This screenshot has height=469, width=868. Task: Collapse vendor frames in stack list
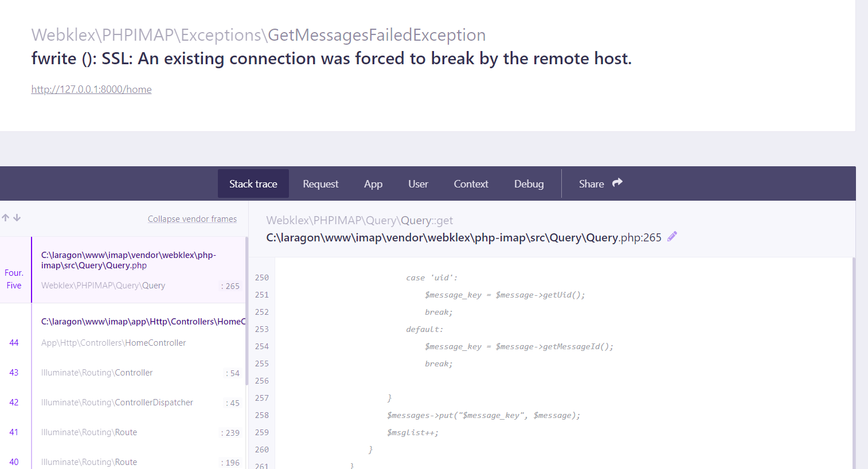[192, 219]
